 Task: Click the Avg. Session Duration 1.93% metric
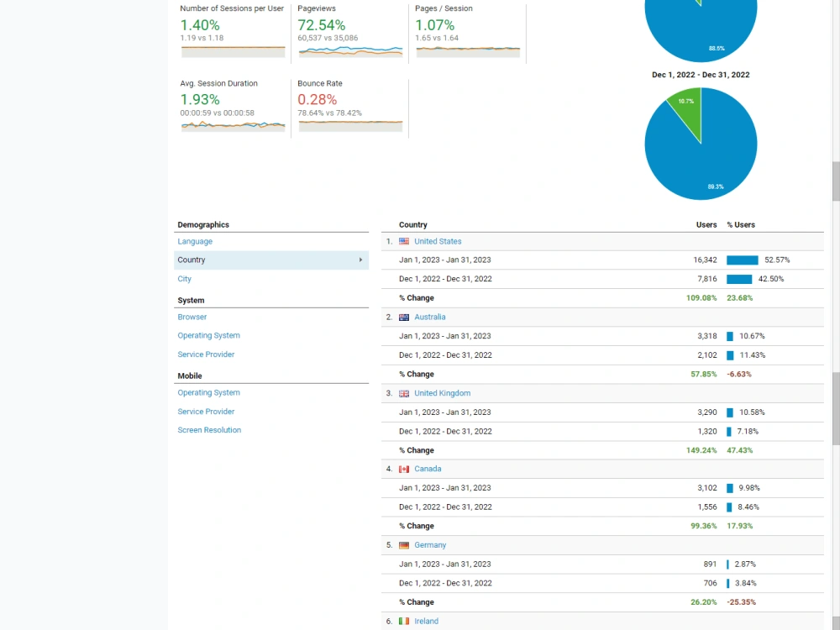point(200,100)
